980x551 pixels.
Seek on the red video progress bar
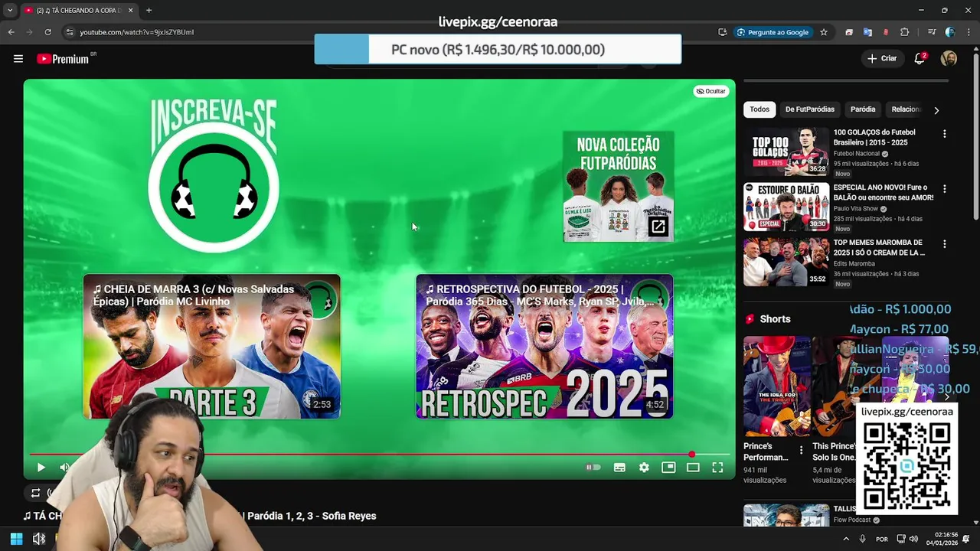click(379, 455)
